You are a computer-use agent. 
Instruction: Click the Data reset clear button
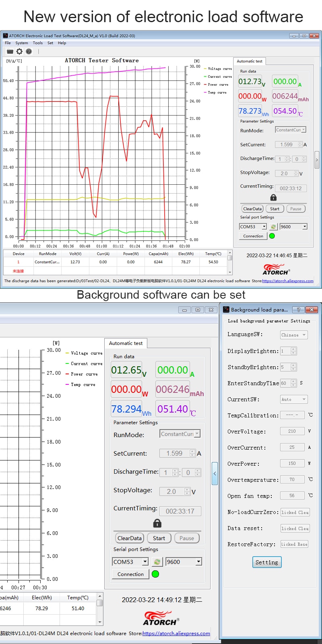coord(295,528)
